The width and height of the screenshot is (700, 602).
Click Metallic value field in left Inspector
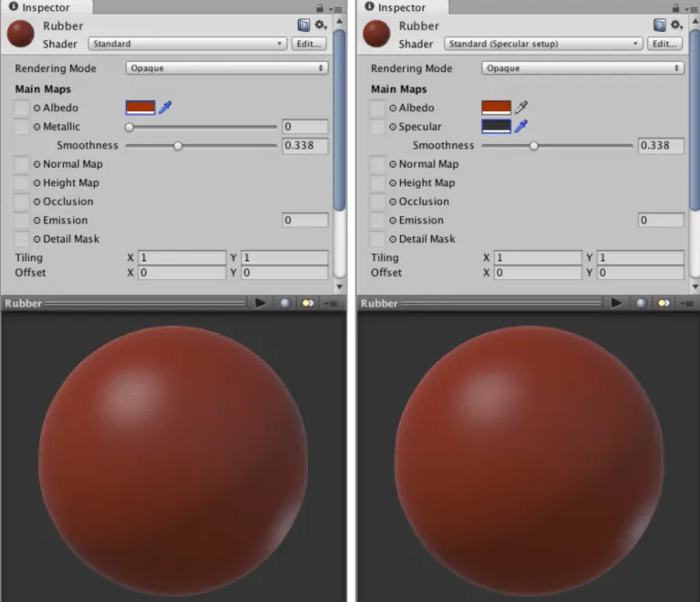click(x=305, y=127)
